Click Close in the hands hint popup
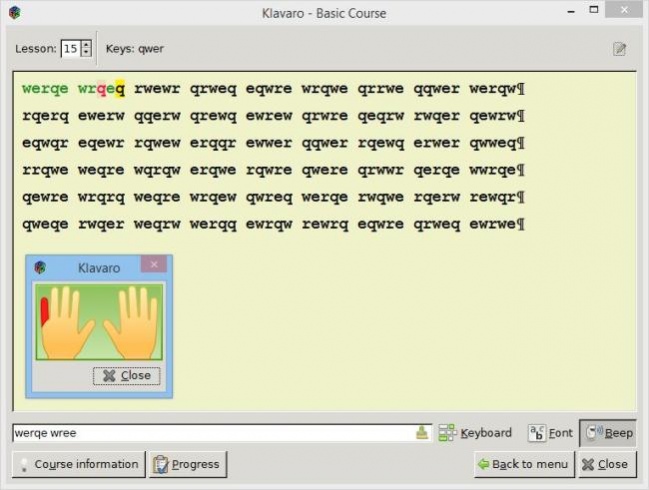The width and height of the screenshot is (649, 490). [x=127, y=376]
